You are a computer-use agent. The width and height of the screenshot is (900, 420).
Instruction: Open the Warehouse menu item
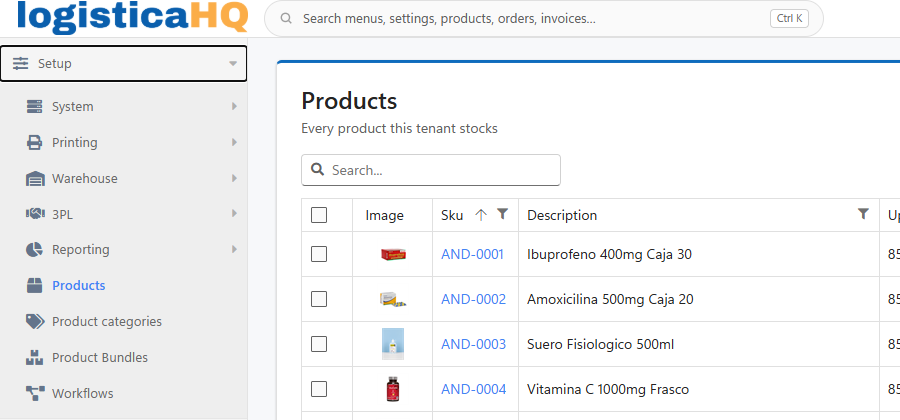123,178
